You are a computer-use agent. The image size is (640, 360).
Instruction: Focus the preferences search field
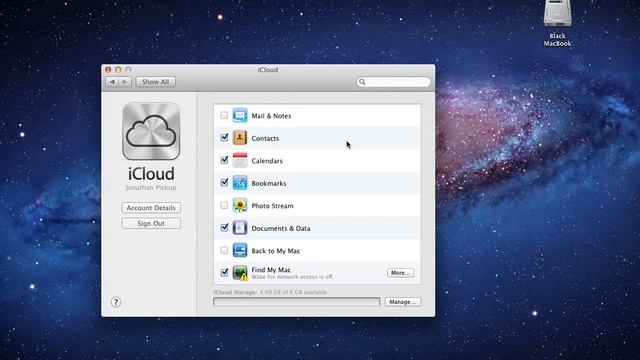click(x=393, y=82)
